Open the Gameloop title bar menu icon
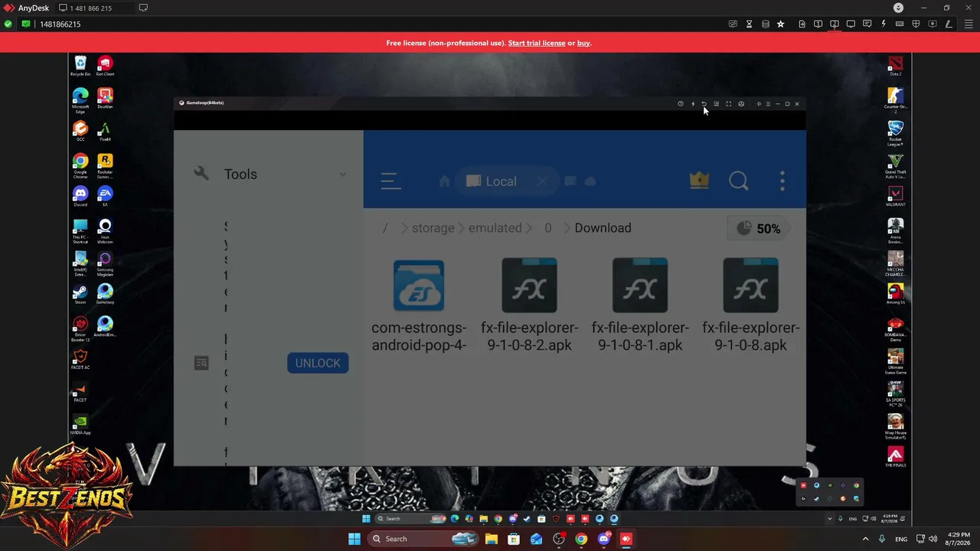The height and width of the screenshot is (551, 980). [x=768, y=104]
